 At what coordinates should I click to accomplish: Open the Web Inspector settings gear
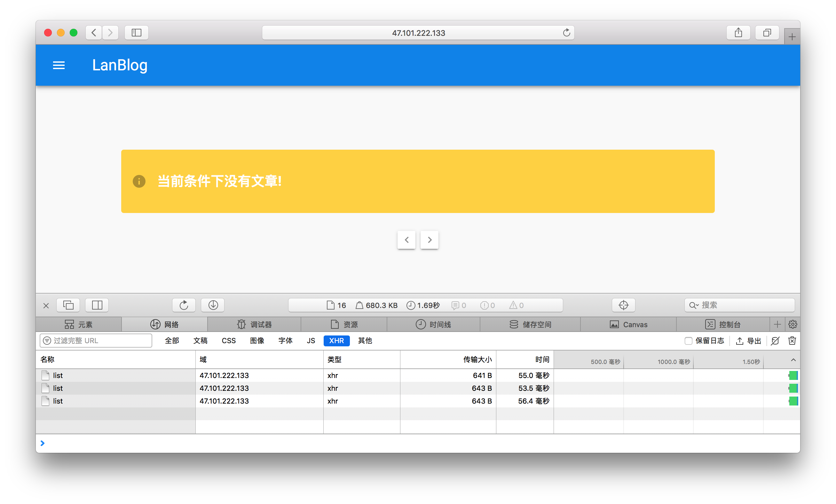point(793,324)
